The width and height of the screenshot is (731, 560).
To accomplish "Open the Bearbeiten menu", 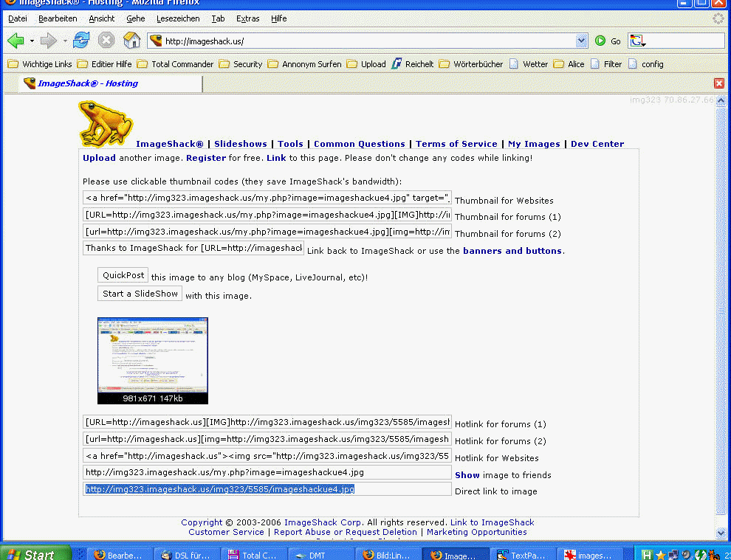I will pyautogui.click(x=58, y=18).
